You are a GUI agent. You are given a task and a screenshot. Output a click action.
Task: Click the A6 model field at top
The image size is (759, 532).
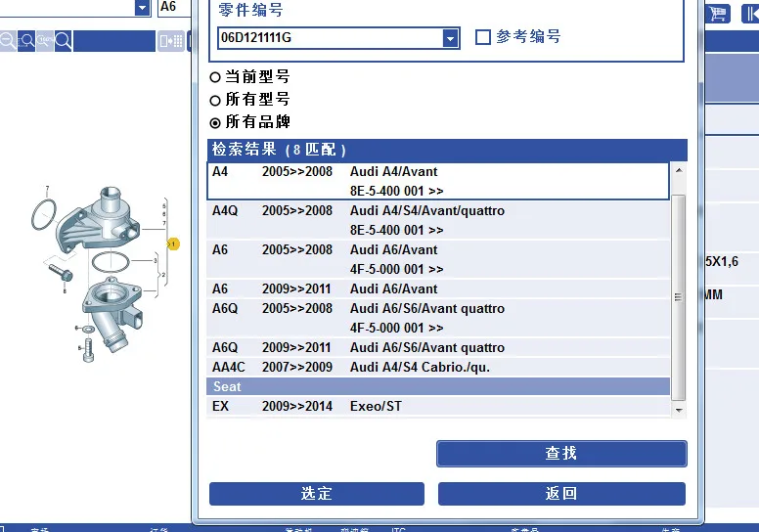[x=175, y=7]
